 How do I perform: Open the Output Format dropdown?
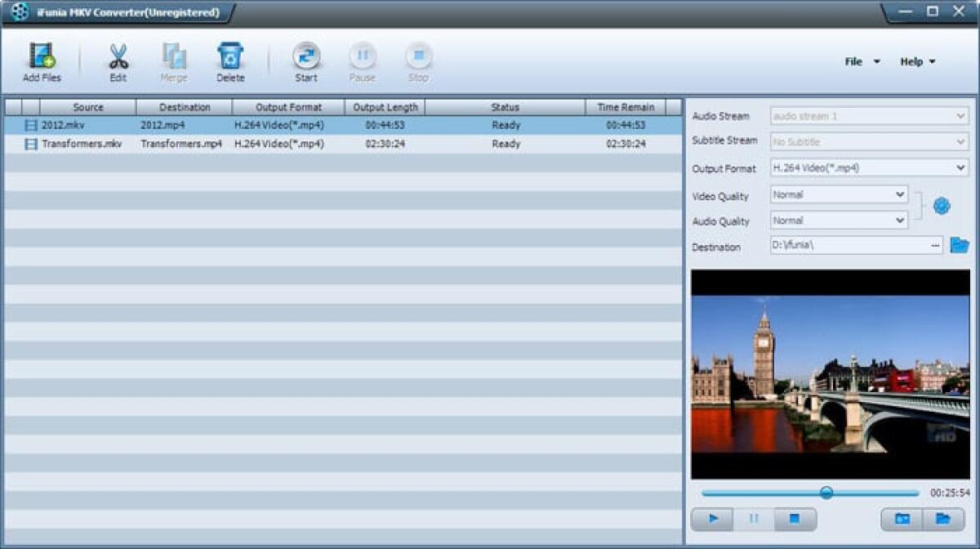961,168
